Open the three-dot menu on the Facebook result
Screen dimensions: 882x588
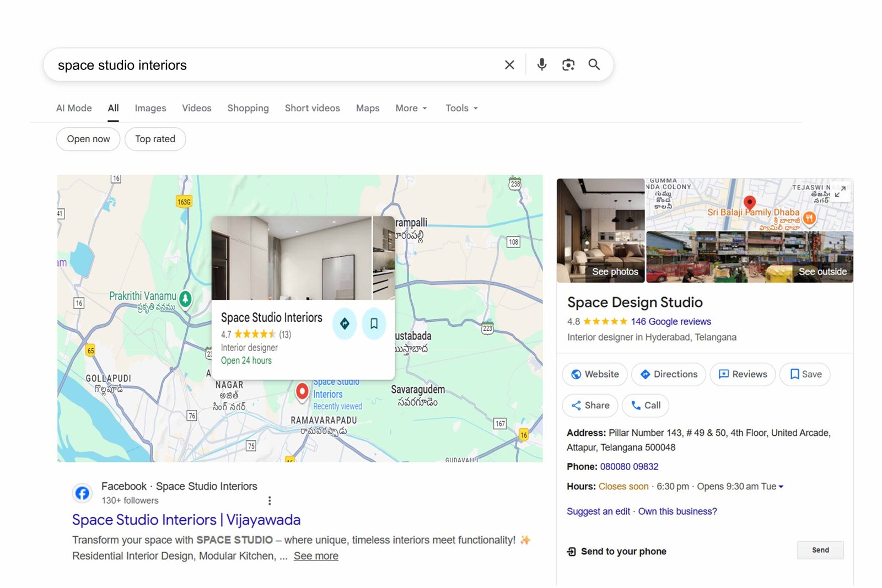(x=270, y=500)
